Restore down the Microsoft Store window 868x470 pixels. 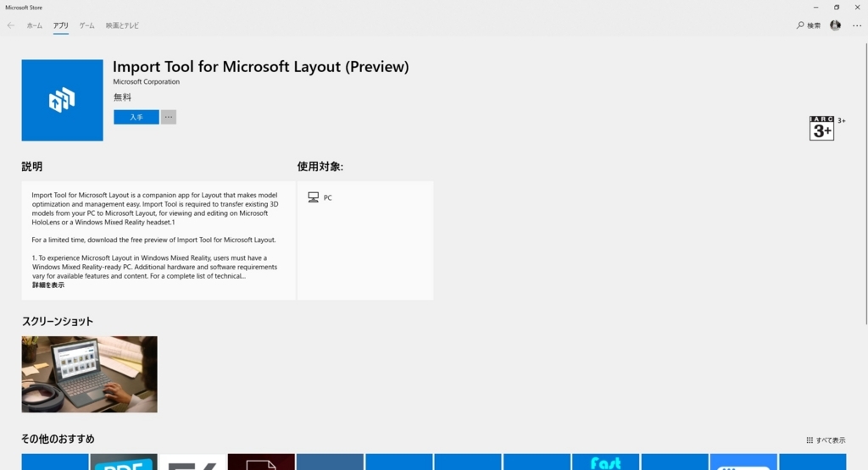click(837, 7)
